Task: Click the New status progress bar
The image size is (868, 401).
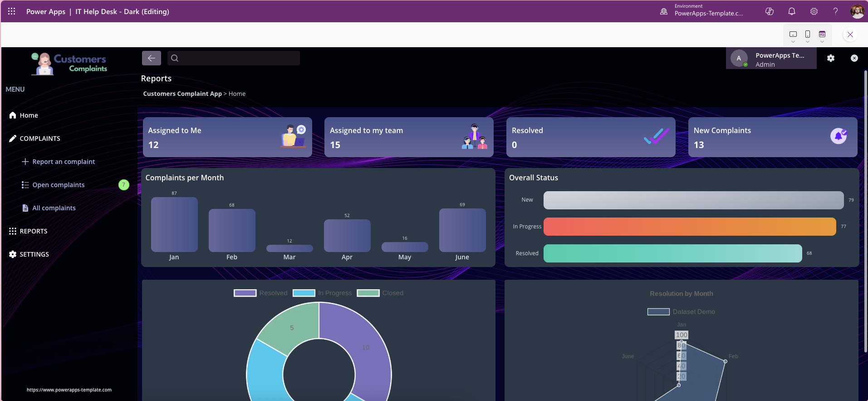Action: point(694,200)
